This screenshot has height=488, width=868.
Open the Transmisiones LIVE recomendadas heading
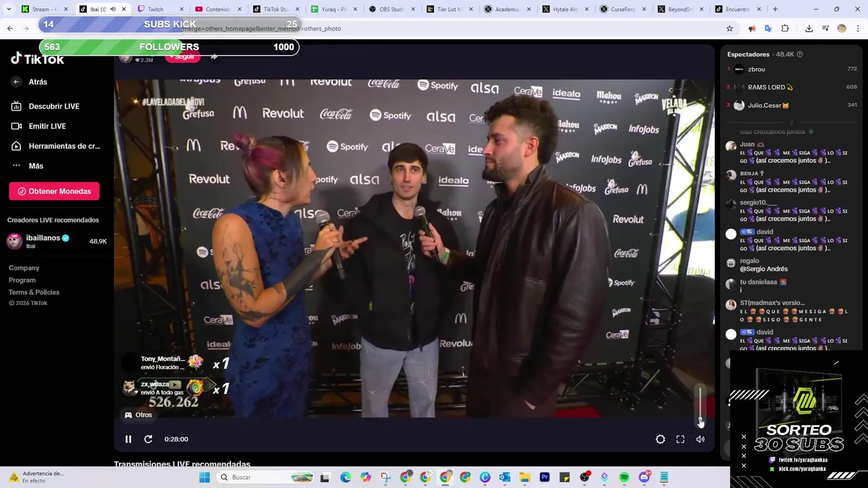pyautogui.click(x=182, y=464)
